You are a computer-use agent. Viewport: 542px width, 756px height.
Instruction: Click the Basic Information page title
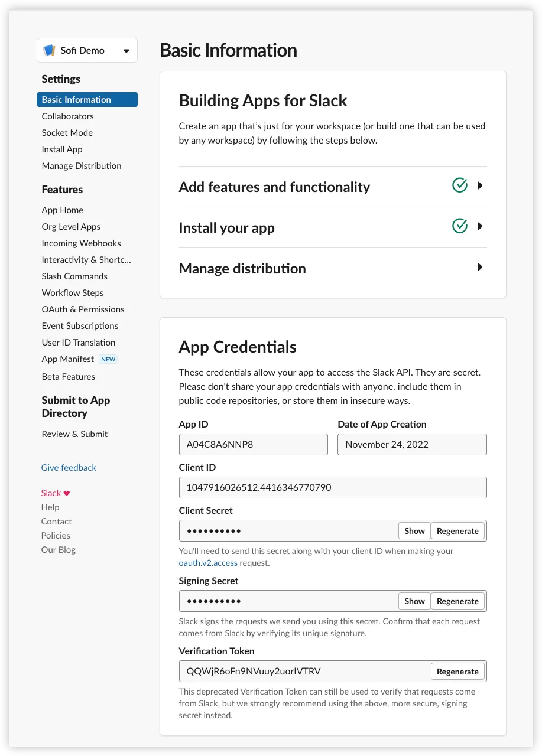pos(228,50)
